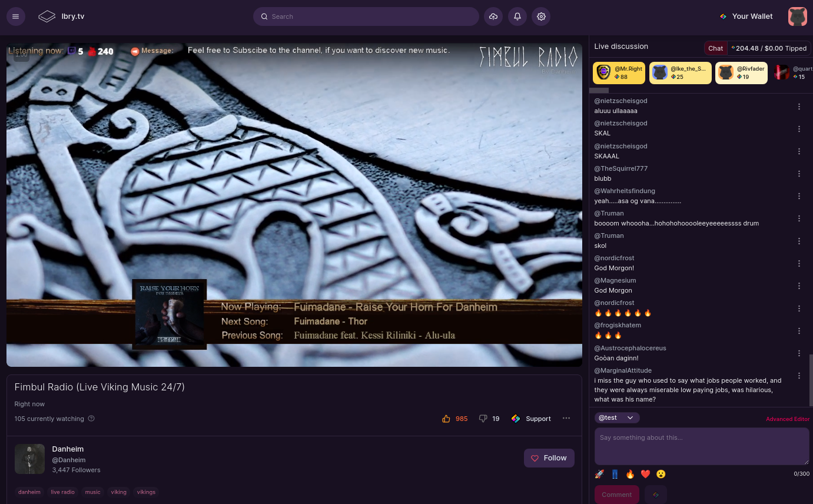Click the help icon next to currently watching
Screen dimensions: 813x504
[x=91, y=419]
